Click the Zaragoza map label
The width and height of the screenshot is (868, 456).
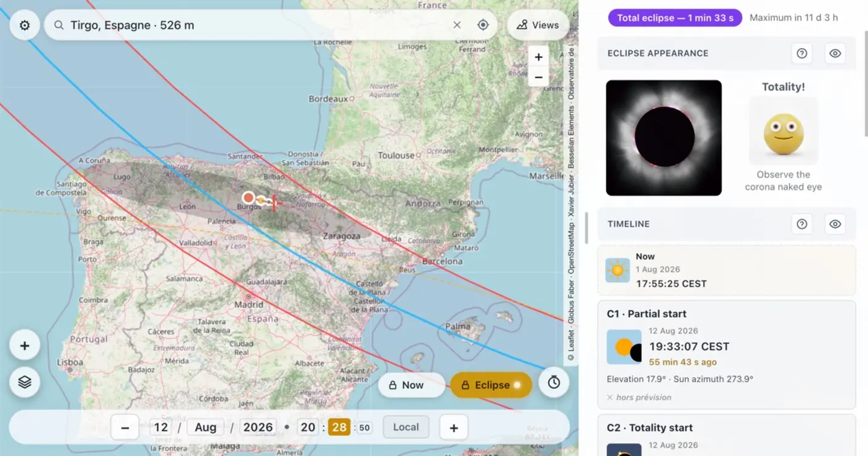click(x=342, y=236)
